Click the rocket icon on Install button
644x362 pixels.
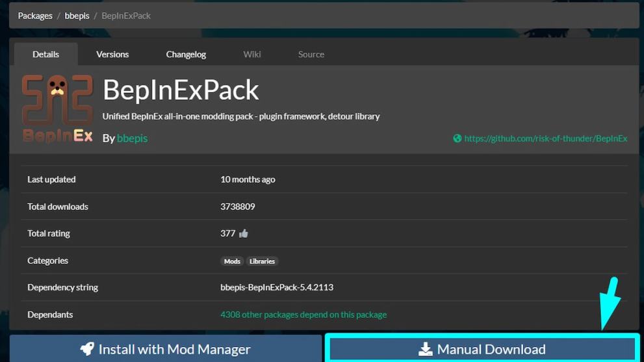coord(87,349)
